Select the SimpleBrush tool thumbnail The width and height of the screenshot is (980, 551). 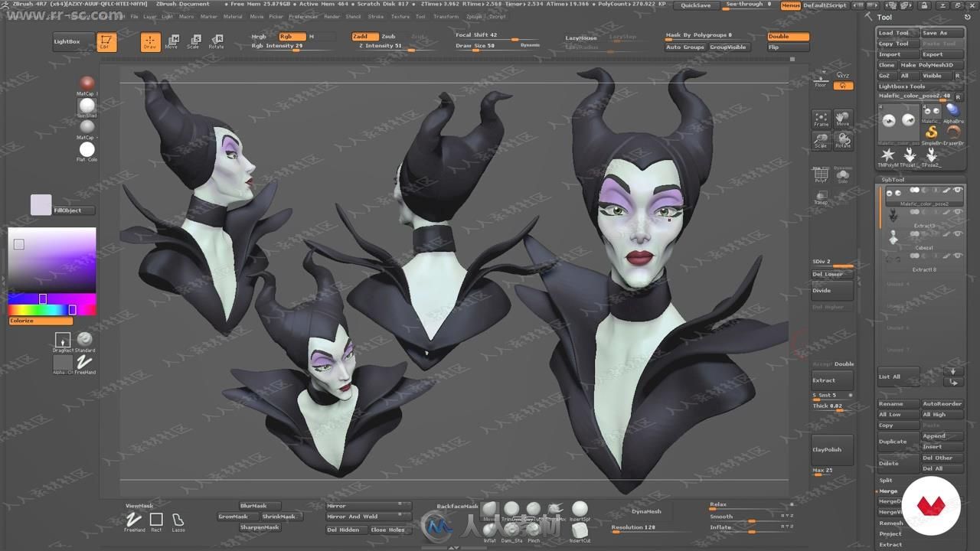pos(932,135)
